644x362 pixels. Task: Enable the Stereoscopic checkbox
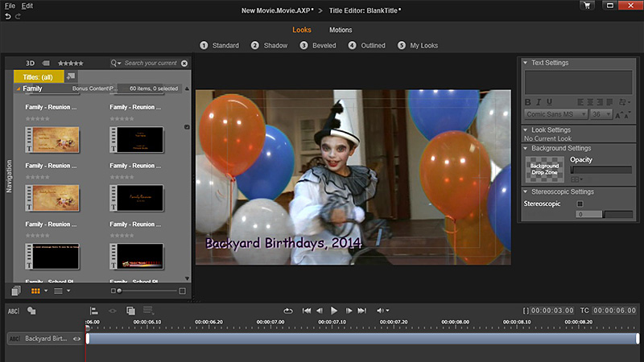(x=580, y=204)
